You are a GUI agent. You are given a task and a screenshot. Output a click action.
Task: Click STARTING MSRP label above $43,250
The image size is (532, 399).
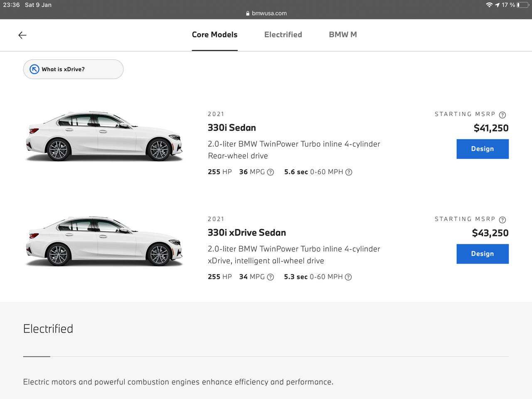click(465, 219)
